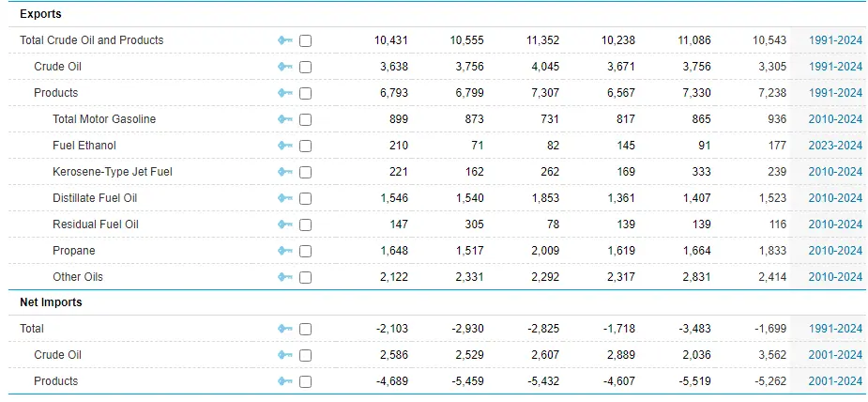This screenshot has height=402, width=868.
Task: Open 1991-2024 history for Total Crude Oil and Products
Action: pos(835,40)
